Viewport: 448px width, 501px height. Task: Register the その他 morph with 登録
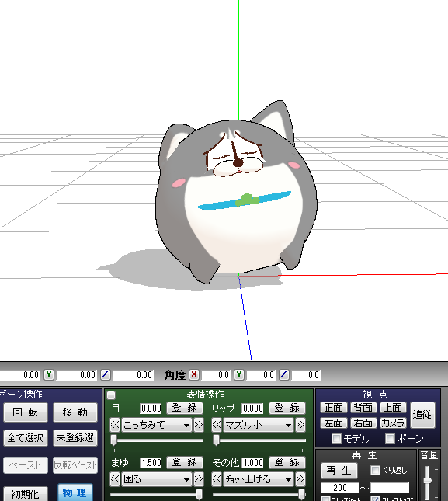(287, 462)
